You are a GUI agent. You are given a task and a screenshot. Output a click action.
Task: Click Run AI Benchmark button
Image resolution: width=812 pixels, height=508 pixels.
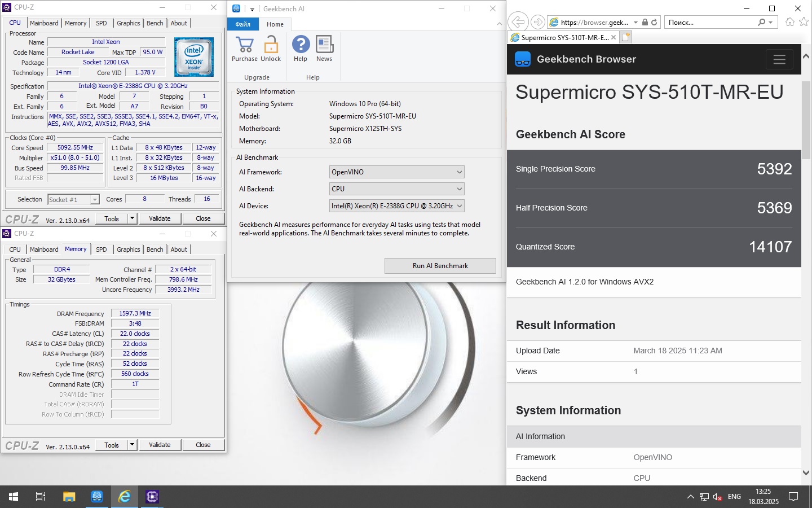coord(440,266)
